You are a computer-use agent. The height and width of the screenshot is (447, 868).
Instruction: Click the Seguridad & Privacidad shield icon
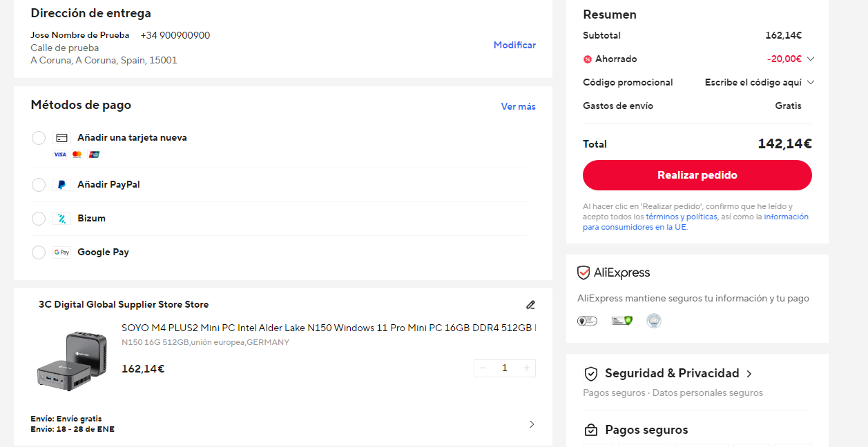click(591, 374)
